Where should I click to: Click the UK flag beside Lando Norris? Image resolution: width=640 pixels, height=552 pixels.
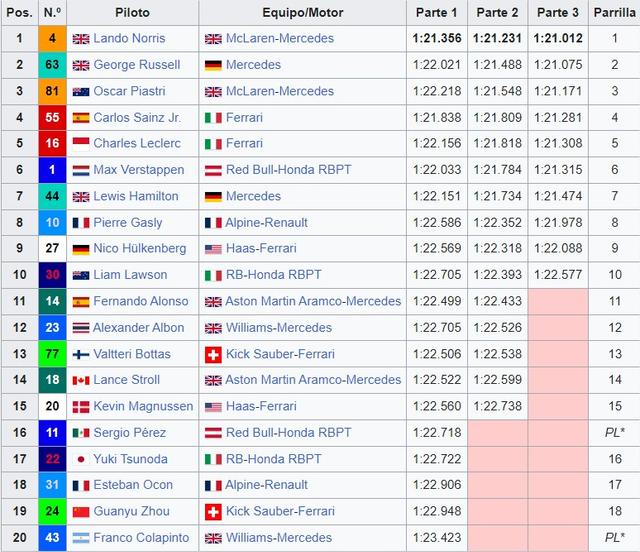pyautogui.click(x=81, y=39)
